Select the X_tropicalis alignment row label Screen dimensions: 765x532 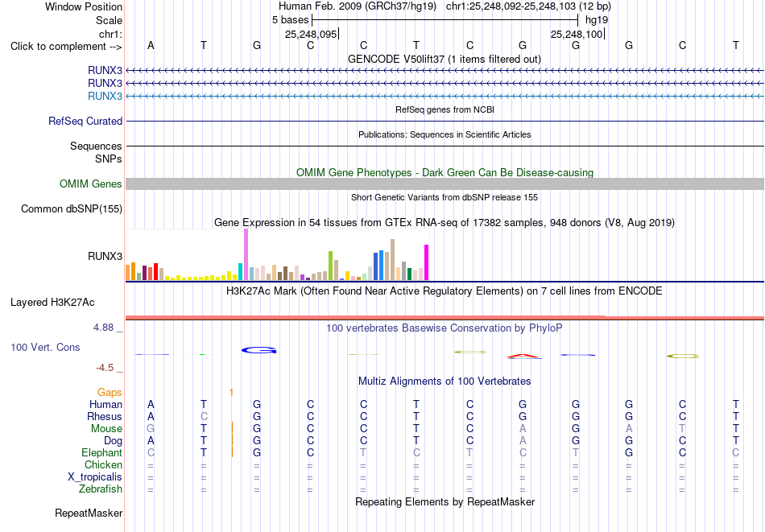(x=95, y=477)
